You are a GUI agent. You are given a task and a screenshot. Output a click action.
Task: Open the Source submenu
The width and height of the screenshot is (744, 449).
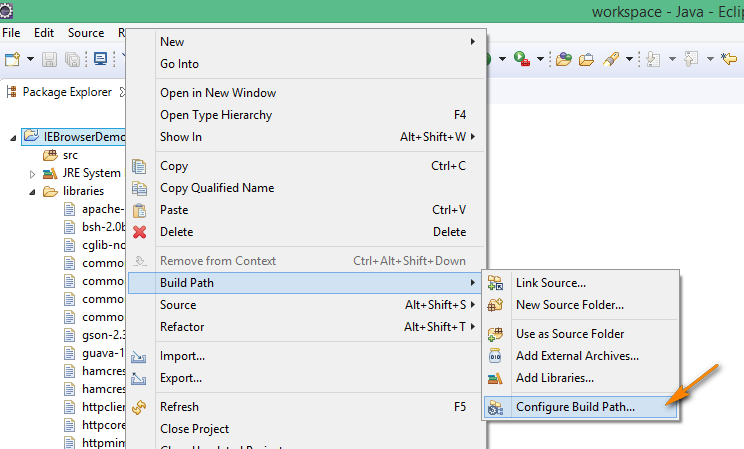tap(178, 305)
